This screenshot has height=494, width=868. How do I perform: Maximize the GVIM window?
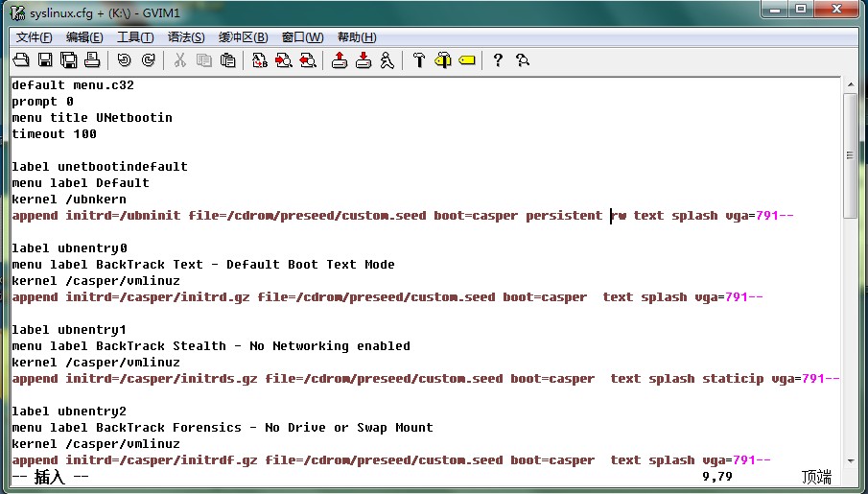801,10
